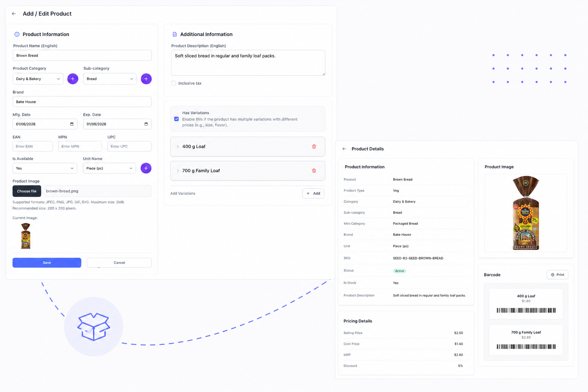Screen dimensions: 588x392
Task: Go back from Product Details panel
Action: 344,149
